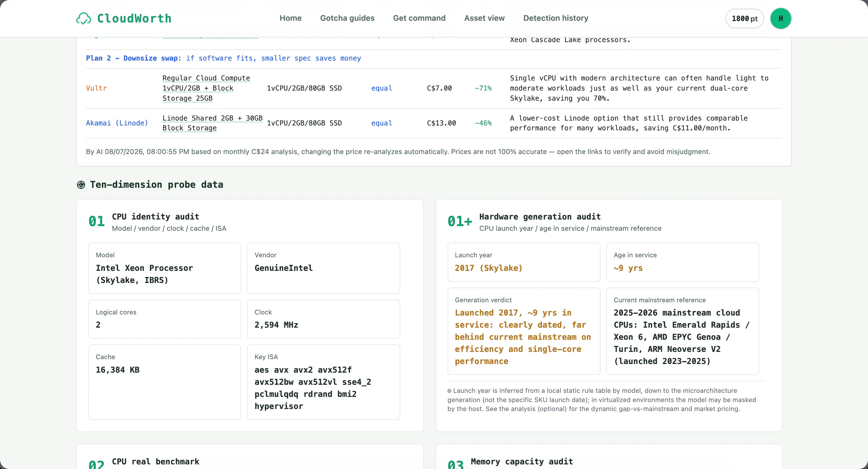Click the Clock value 2,594 MHz
The image size is (868, 469).
(x=276, y=325)
